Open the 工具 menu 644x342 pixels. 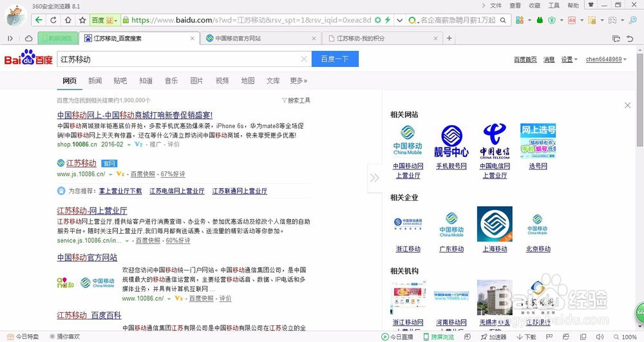(x=554, y=5)
